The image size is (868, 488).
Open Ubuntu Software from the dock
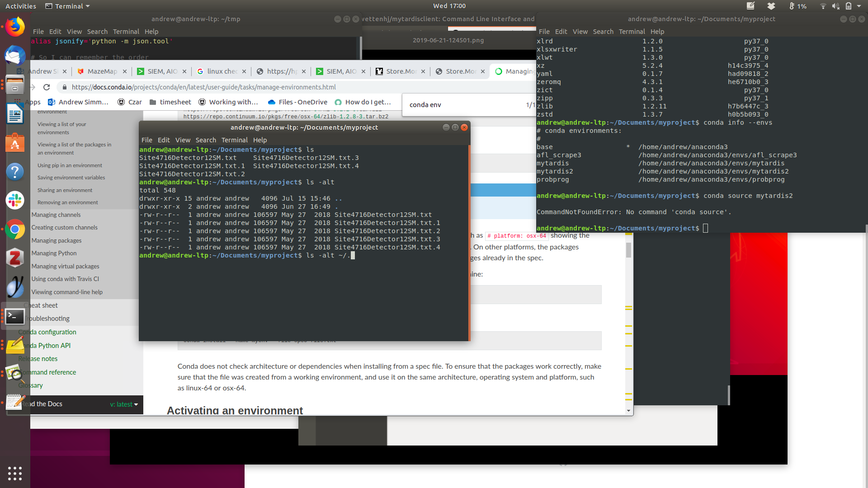[15, 143]
